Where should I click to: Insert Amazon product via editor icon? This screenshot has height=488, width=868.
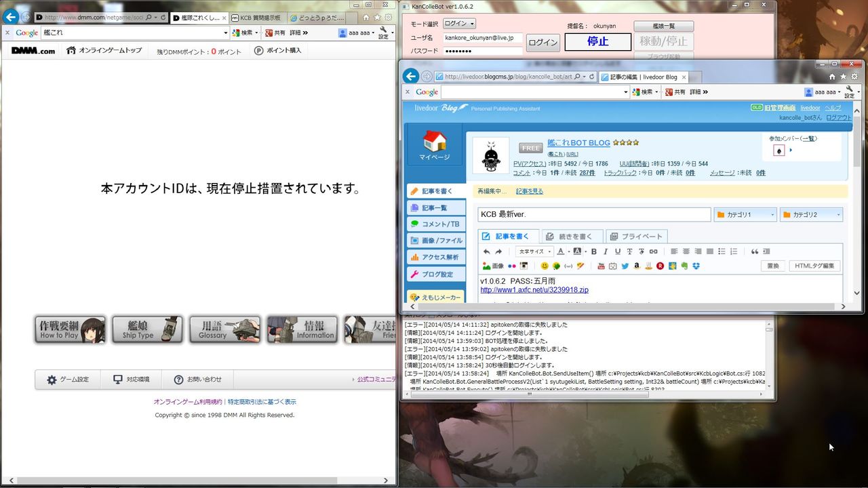(x=637, y=266)
